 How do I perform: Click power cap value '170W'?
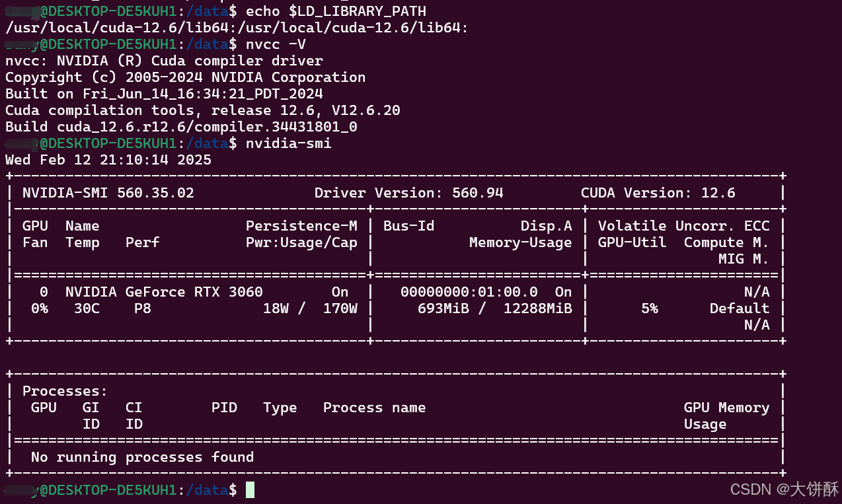(340, 308)
